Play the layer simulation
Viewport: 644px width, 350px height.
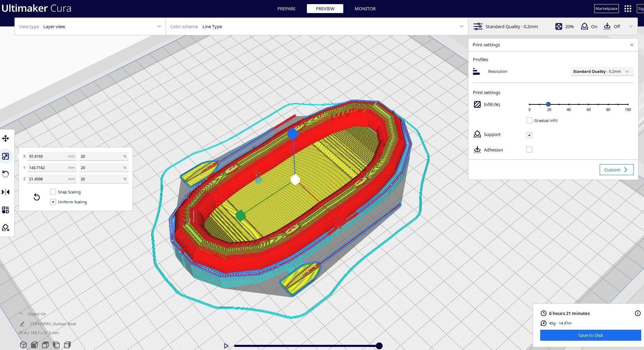226,346
